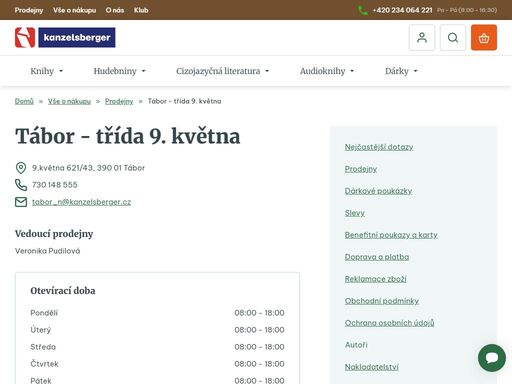Open the orange shopping basket

[x=484, y=37]
